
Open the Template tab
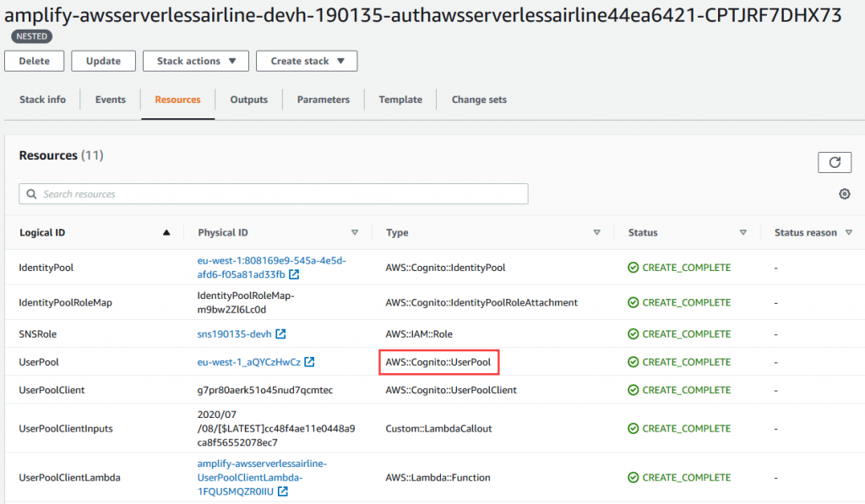tap(400, 100)
